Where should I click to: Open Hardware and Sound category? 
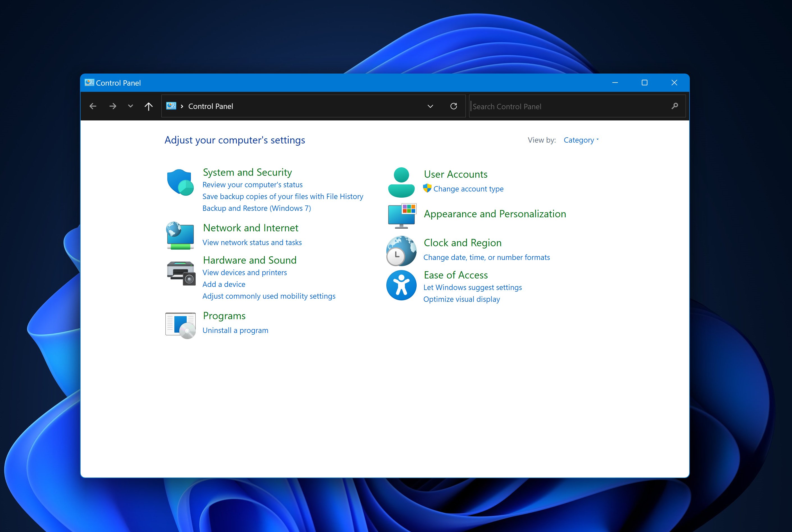pyautogui.click(x=250, y=260)
